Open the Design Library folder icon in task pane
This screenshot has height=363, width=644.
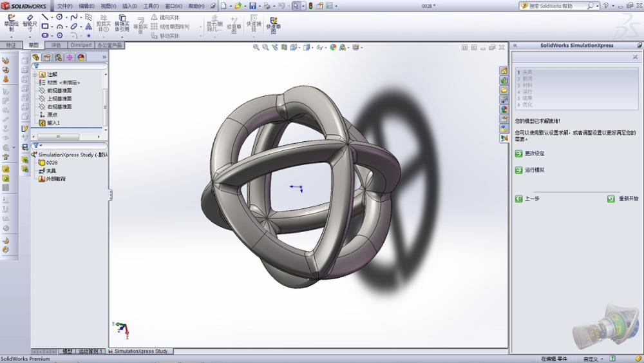click(504, 90)
